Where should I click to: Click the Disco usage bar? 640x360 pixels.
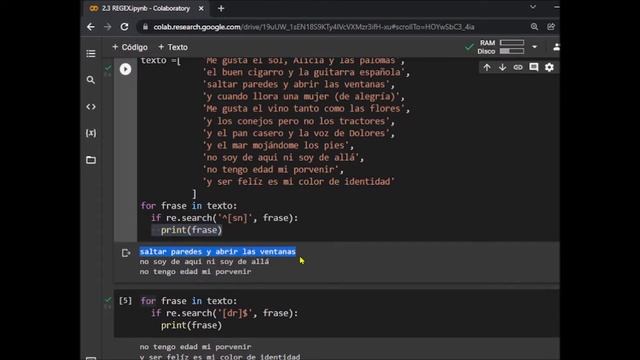click(512, 51)
